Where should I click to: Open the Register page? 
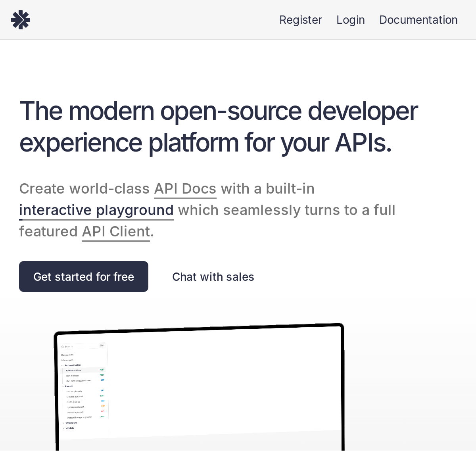[300, 20]
